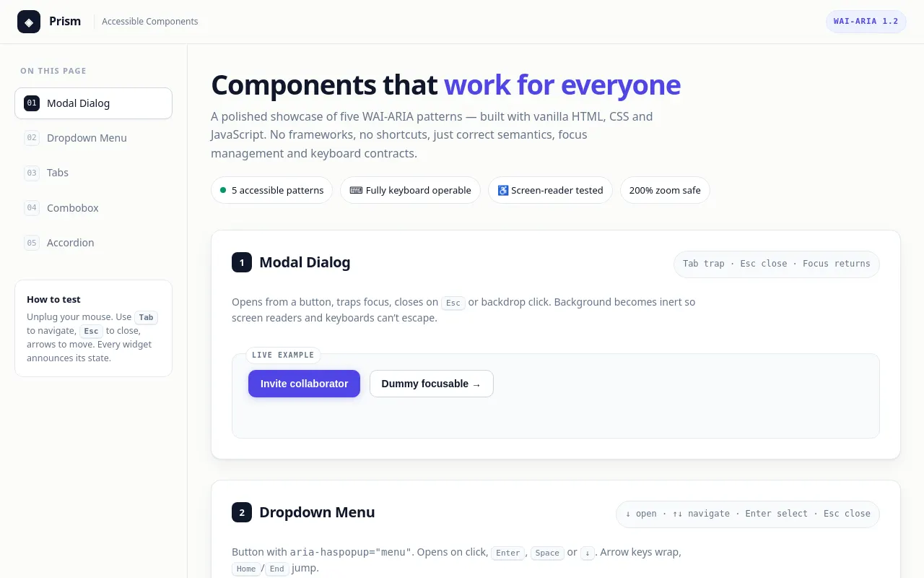
Task: Click the Enter key cap in Dropdown description
Action: point(508,553)
